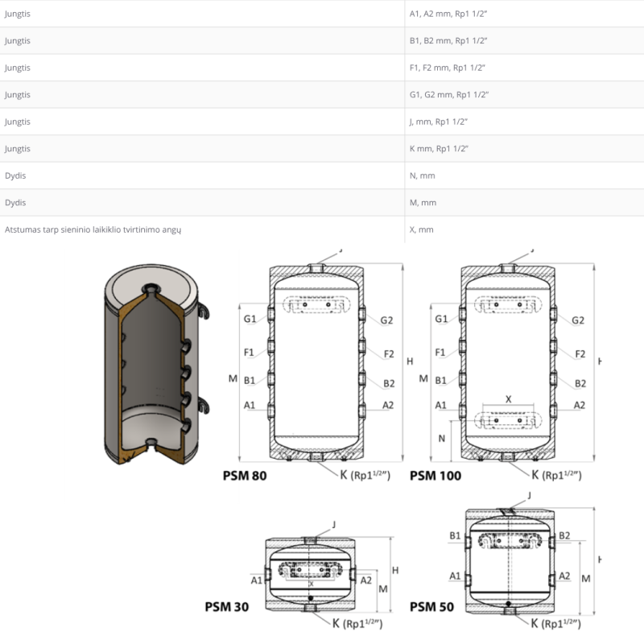
Task: Click the J label above PSM 30 drawing
Action: pyautogui.click(x=334, y=525)
